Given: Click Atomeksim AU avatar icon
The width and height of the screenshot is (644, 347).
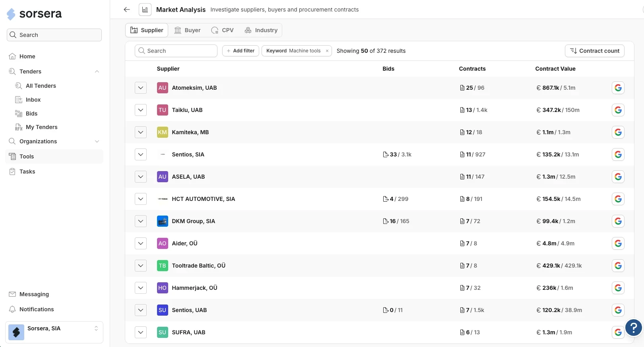Looking at the screenshot, I should click(162, 88).
